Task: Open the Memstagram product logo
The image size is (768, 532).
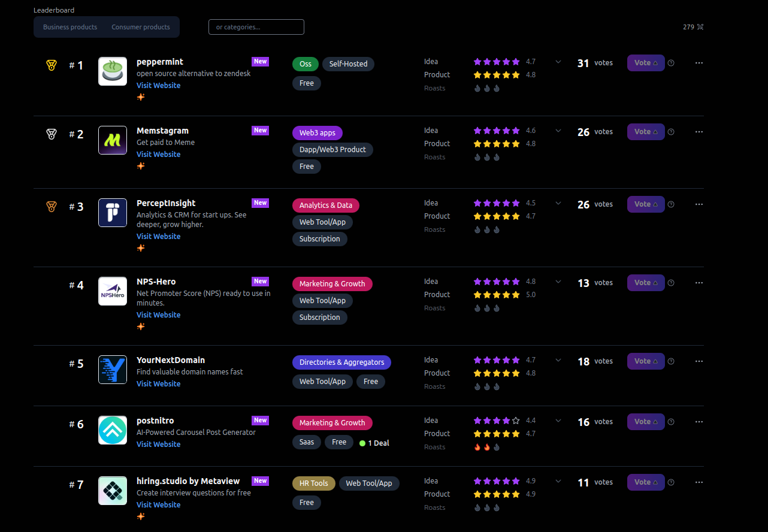Action: click(x=113, y=140)
